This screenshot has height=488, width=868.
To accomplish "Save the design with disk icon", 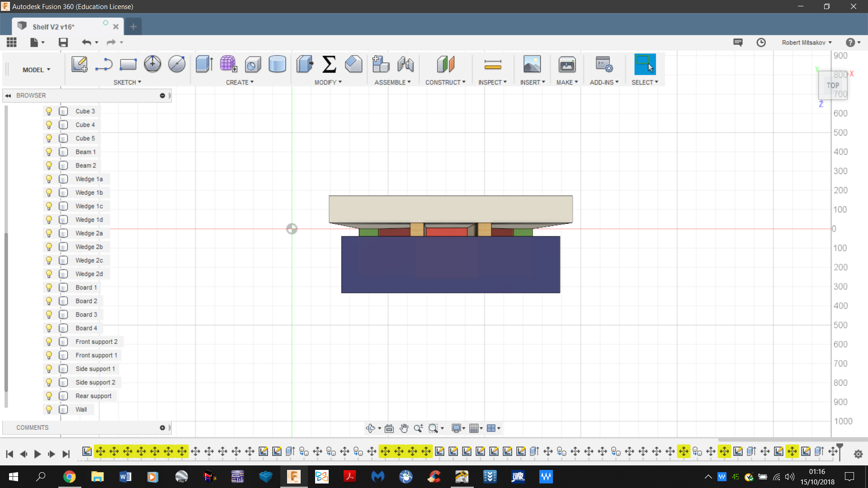I will click(63, 42).
